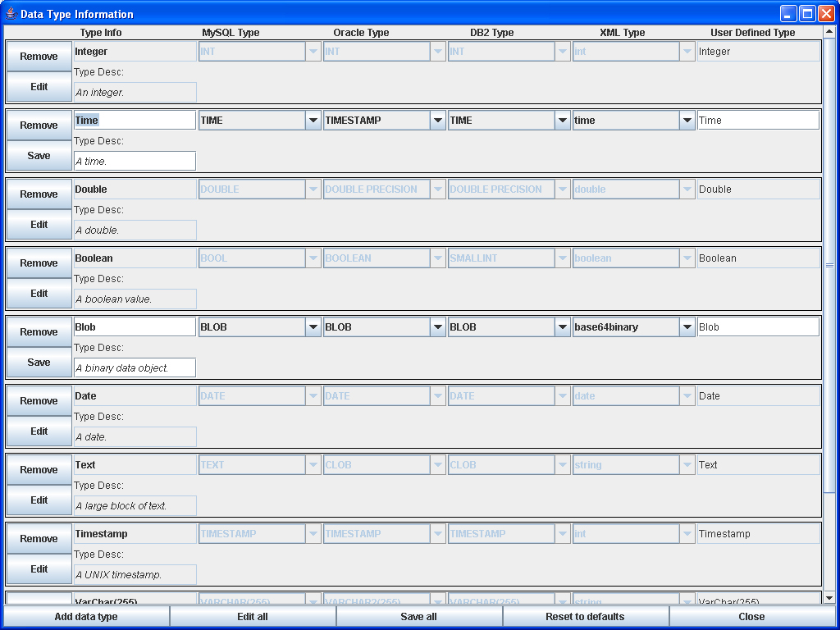Reset to defaults via bottom button
840x630 pixels.
[585, 617]
